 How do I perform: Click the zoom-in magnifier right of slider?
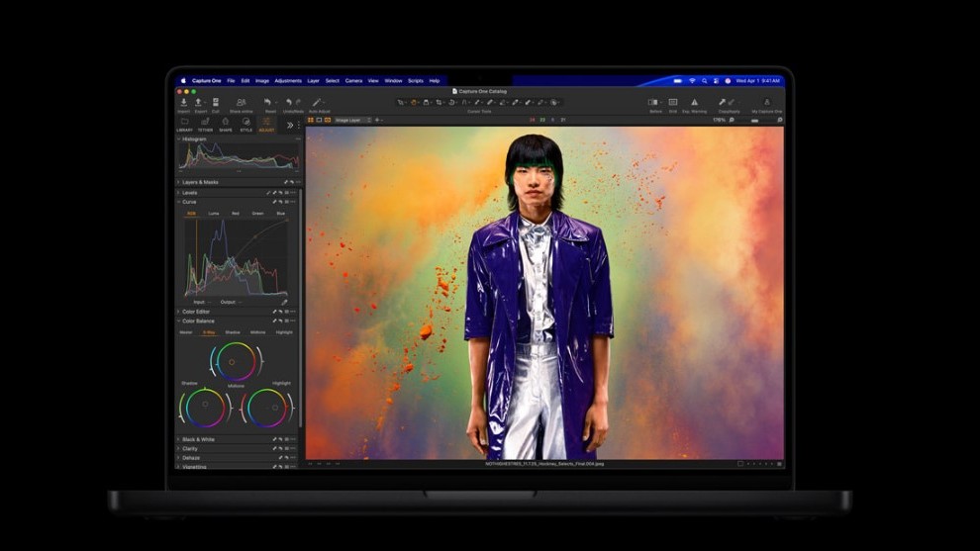[779, 120]
